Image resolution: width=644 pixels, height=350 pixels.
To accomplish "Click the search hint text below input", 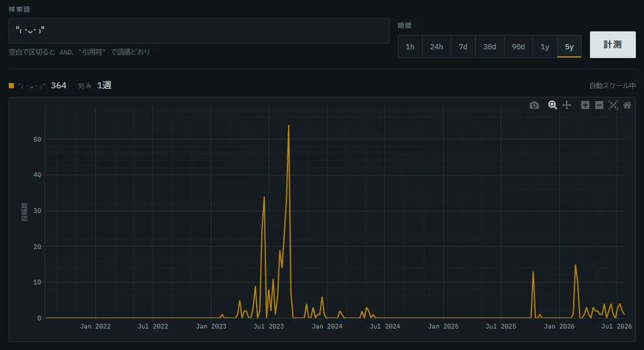I will (x=80, y=52).
